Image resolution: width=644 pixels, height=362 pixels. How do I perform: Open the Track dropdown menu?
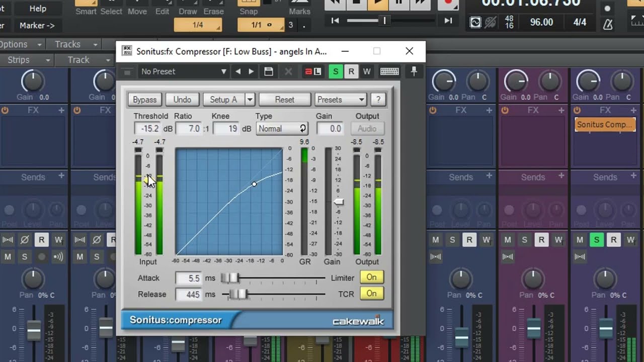(x=84, y=60)
